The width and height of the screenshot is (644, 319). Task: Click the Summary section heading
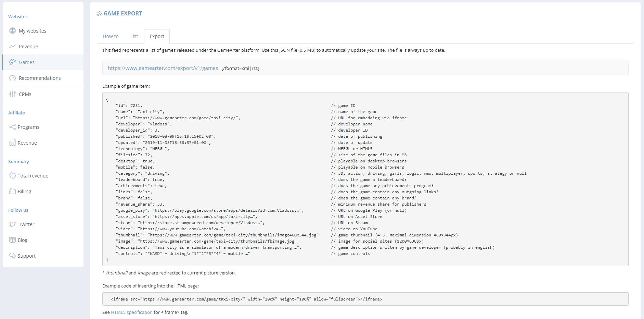pos(18,161)
